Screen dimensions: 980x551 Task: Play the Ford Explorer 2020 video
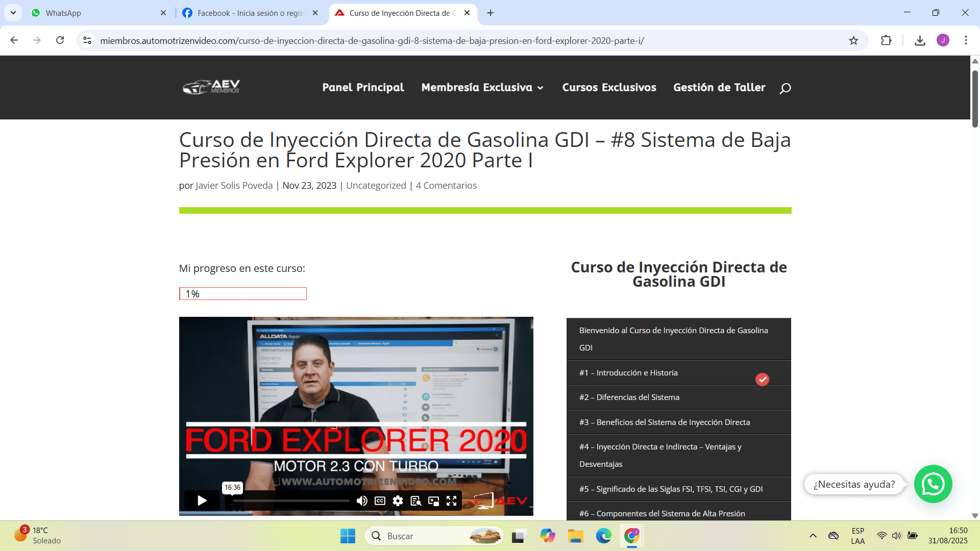pyautogui.click(x=202, y=500)
